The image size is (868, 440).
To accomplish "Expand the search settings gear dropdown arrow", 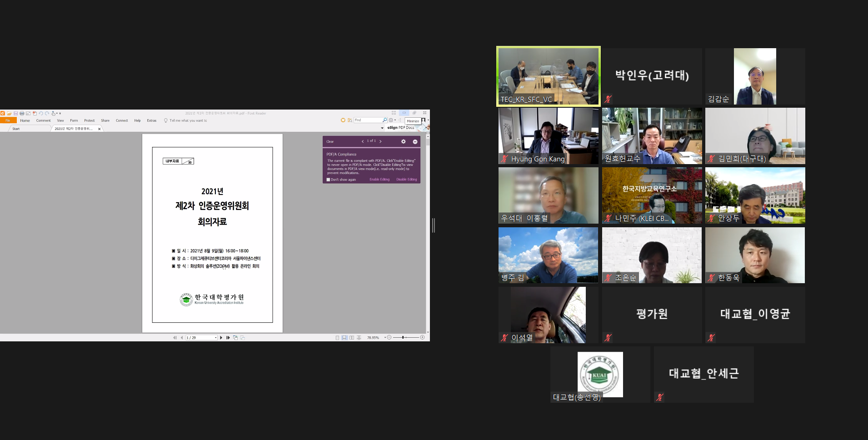I will (395, 120).
